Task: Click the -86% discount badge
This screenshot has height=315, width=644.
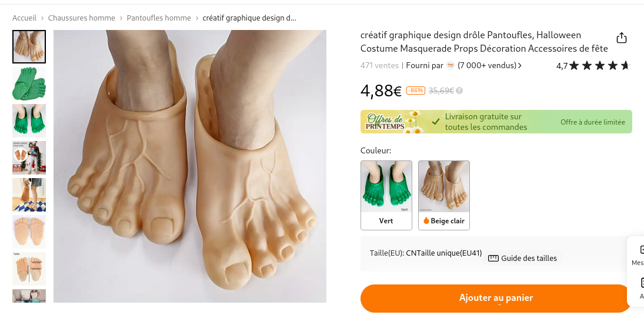Action: 416,91
